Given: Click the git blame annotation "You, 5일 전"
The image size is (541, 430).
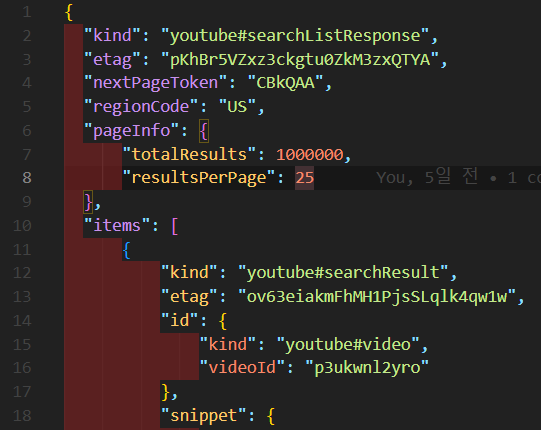Looking at the screenshot, I should pos(427,177).
